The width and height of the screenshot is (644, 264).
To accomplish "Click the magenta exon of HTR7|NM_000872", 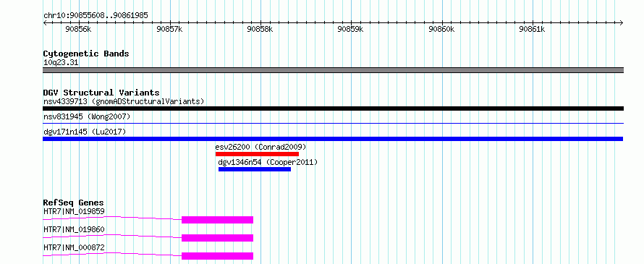I will [x=217, y=256].
